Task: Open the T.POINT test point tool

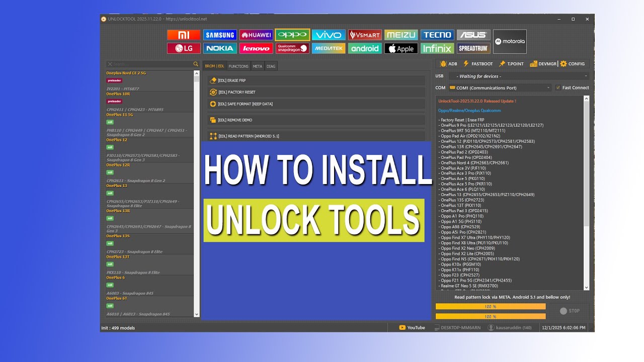Action: (x=511, y=64)
